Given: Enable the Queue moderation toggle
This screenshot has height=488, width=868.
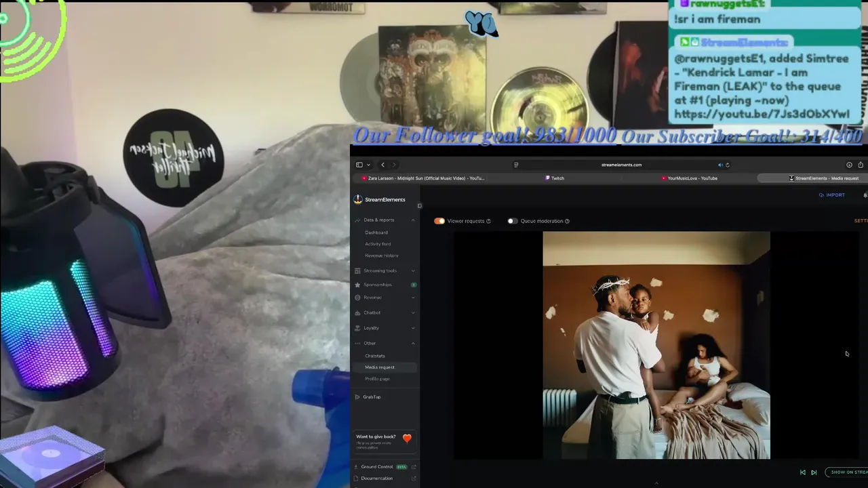Looking at the screenshot, I should tap(512, 221).
